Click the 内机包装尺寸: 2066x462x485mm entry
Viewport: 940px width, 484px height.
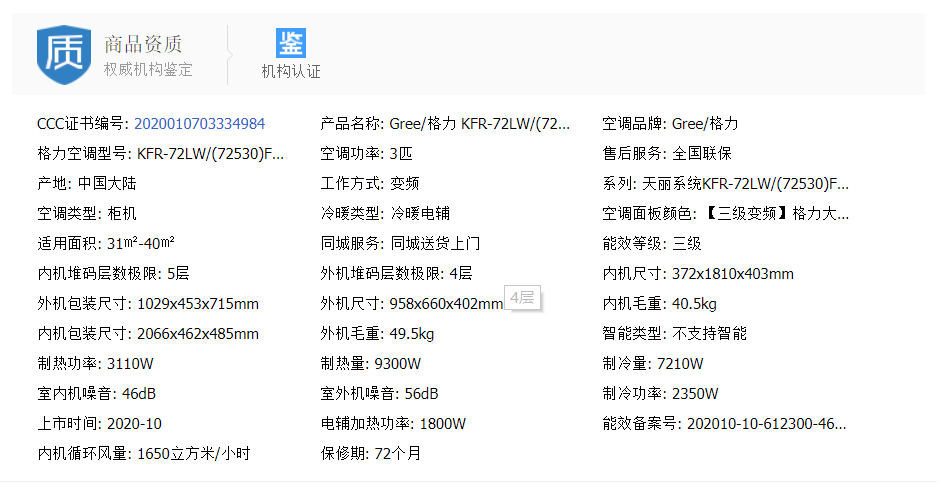[x=148, y=333]
